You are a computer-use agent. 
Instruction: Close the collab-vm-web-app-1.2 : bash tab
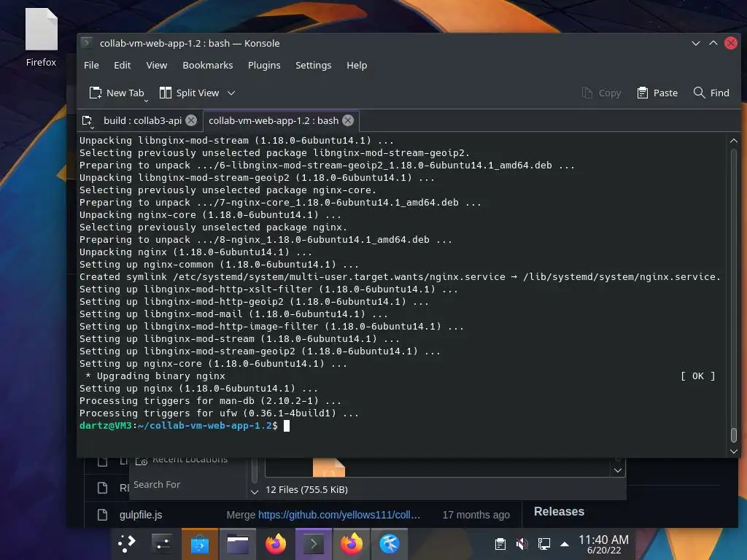[348, 120]
